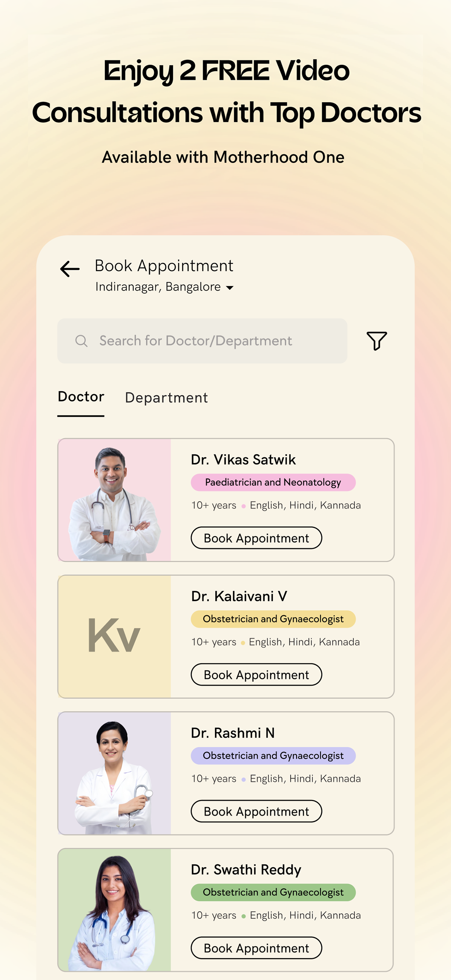Open the Kv initials avatar
Image resolution: width=451 pixels, height=980 pixels.
tap(114, 637)
